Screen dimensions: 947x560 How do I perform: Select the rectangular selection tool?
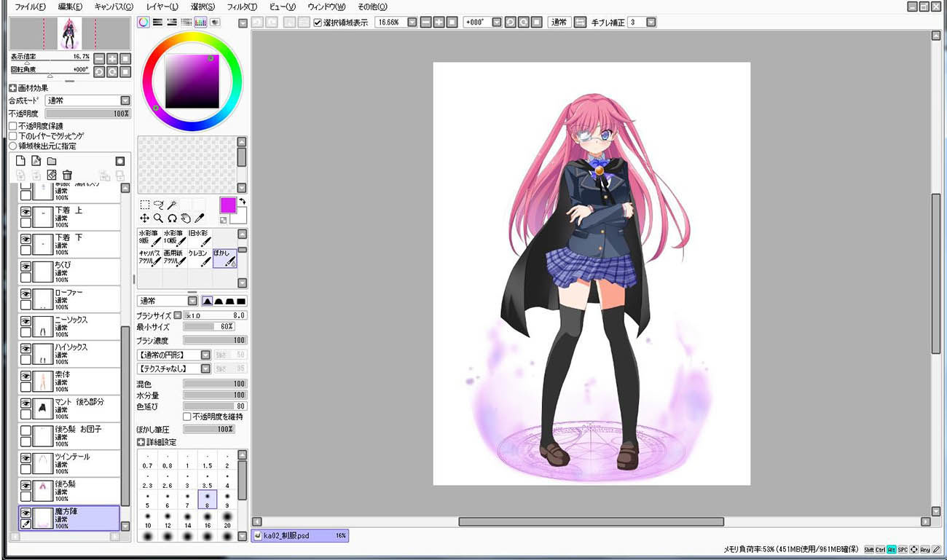(x=145, y=205)
